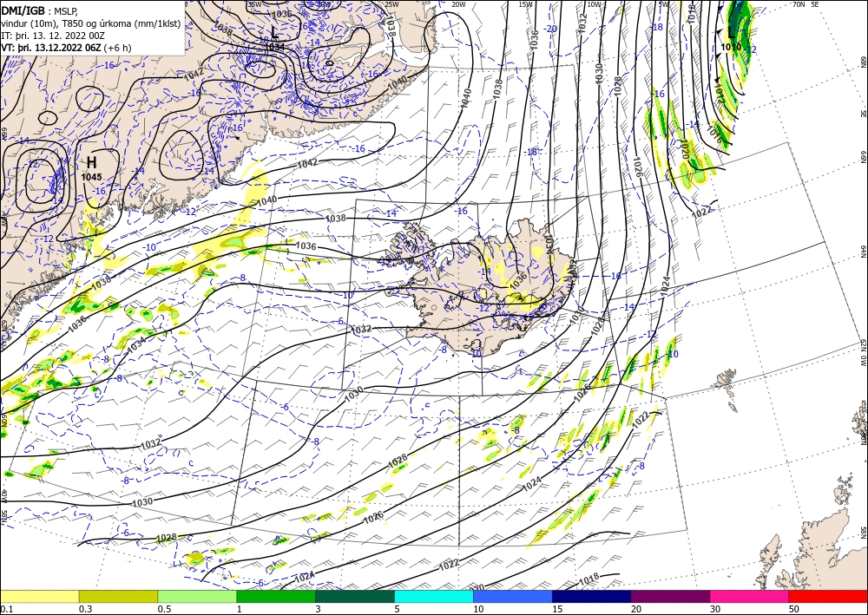Click legend scale value '0.5'

click(x=163, y=609)
